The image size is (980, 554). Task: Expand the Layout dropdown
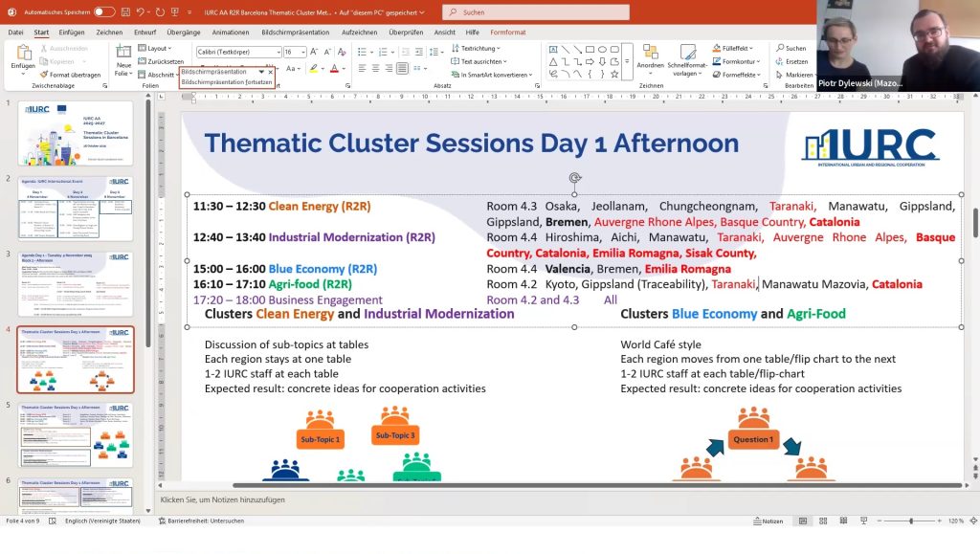coord(158,48)
